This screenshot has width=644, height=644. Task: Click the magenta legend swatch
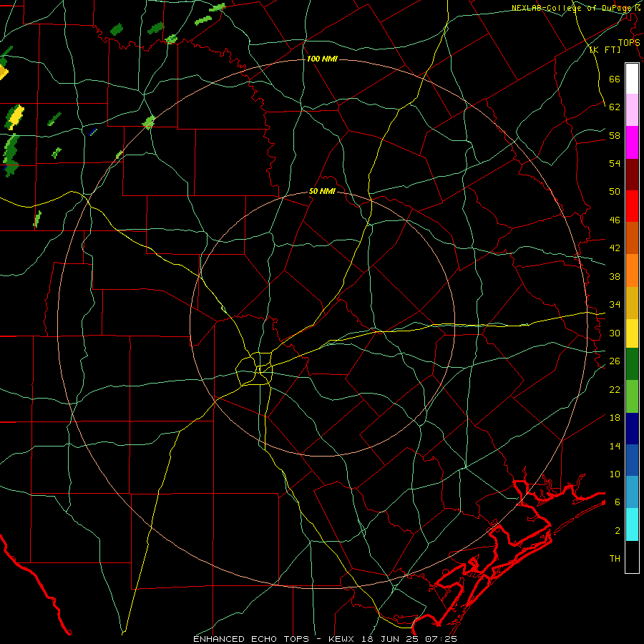pyautogui.click(x=632, y=142)
